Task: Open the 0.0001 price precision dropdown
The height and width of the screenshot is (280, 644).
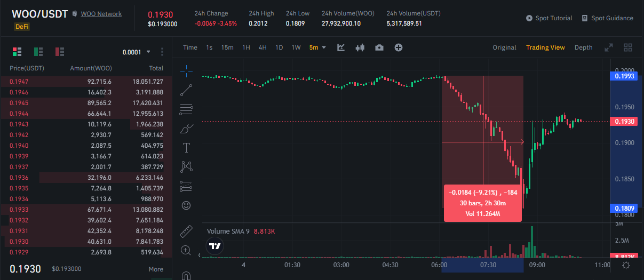Action: tap(137, 52)
